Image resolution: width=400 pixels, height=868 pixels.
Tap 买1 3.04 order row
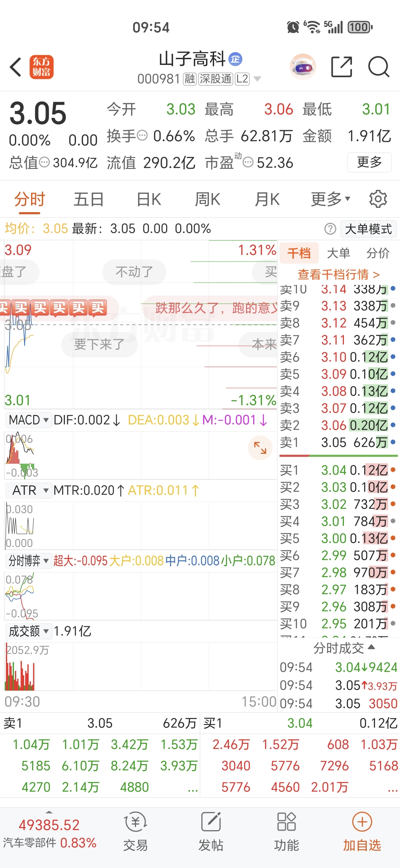339,470
